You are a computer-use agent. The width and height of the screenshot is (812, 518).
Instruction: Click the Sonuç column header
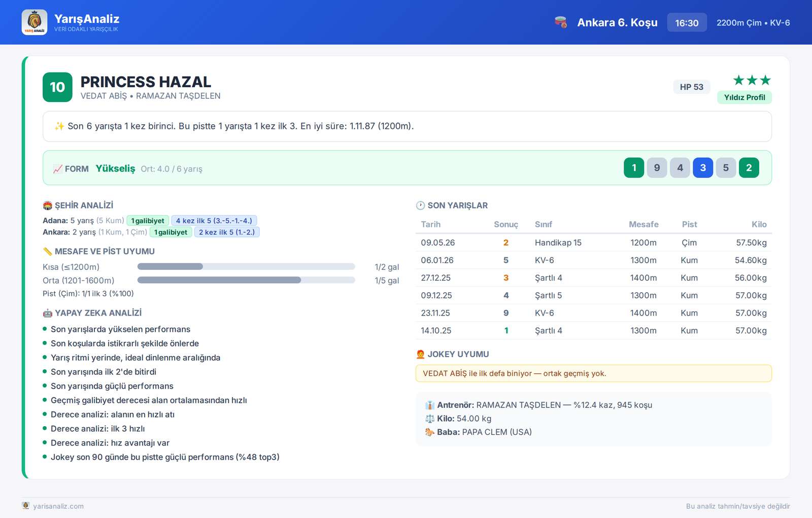[506, 224]
